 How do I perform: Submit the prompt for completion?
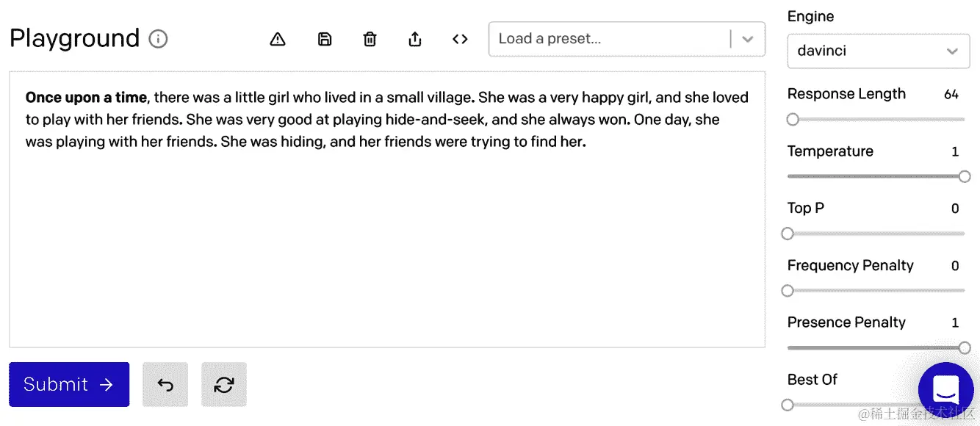point(69,384)
